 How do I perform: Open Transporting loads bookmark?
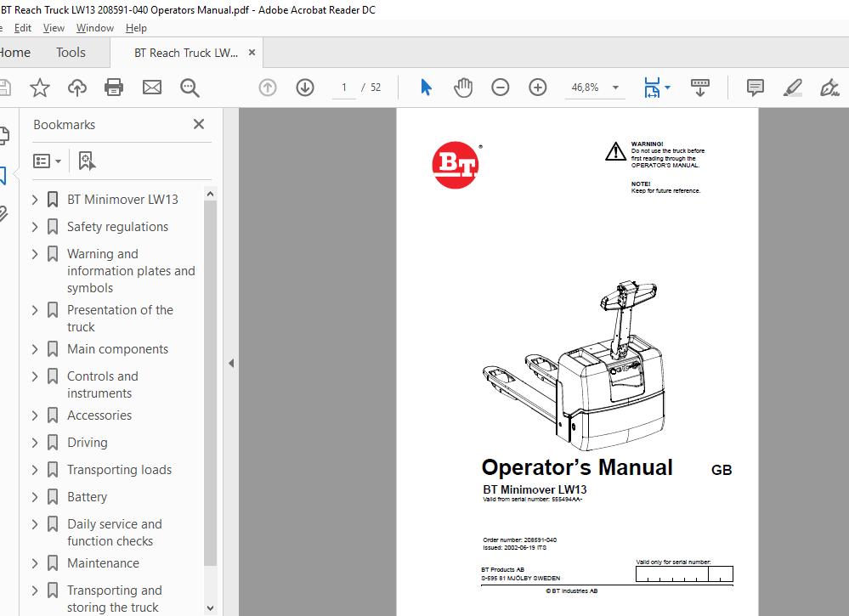119,470
